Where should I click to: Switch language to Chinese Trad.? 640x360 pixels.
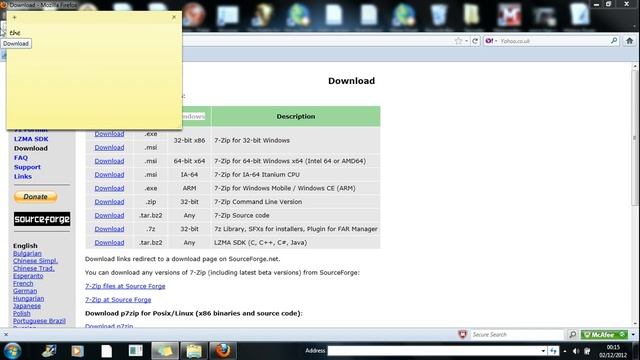33,269
